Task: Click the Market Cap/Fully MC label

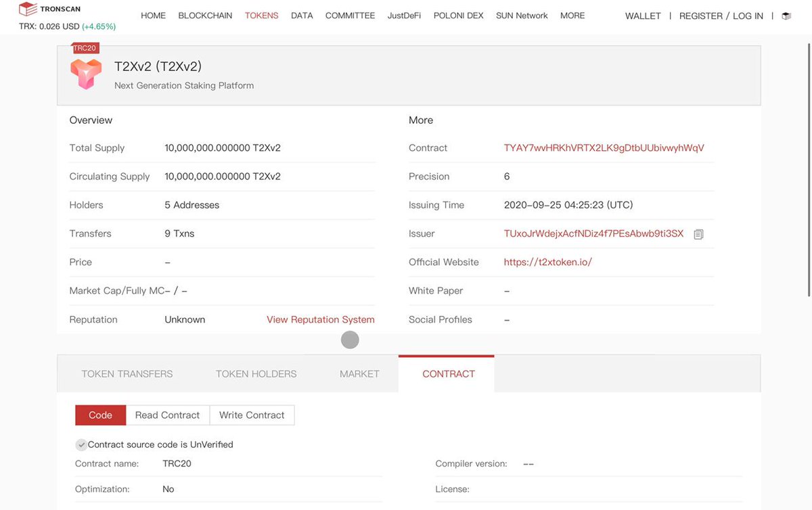Action: point(116,291)
